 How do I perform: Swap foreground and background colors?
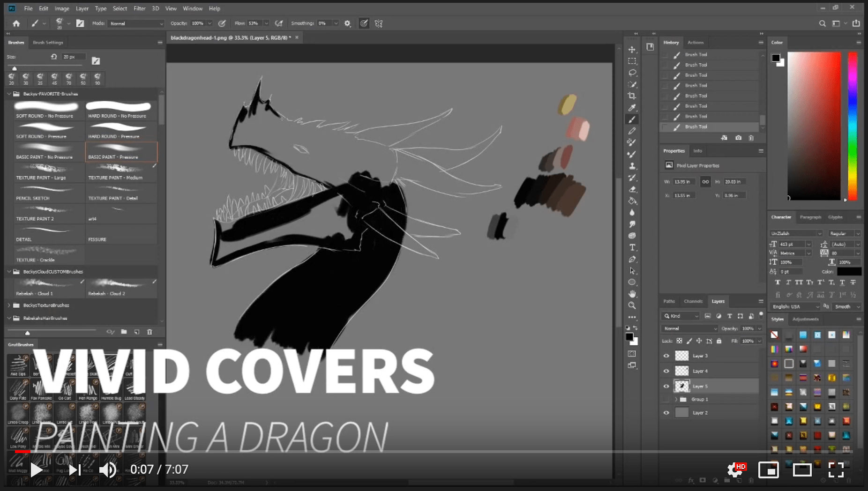pyautogui.click(x=636, y=328)
